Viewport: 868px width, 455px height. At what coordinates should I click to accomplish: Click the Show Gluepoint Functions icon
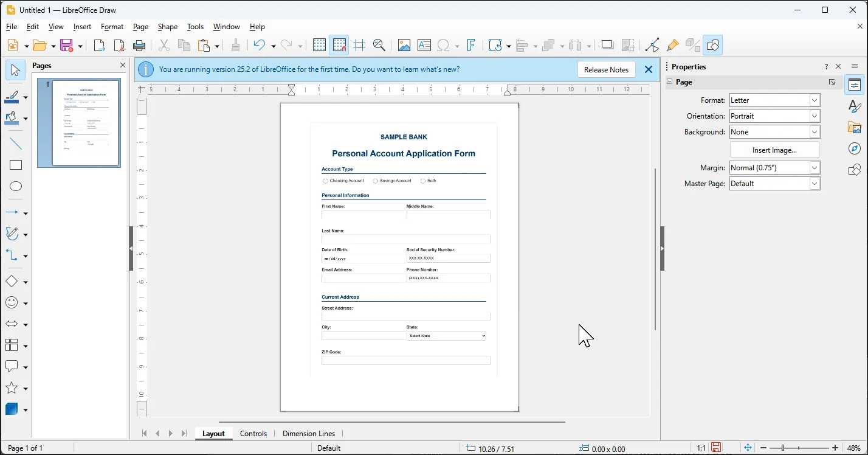tap(672, 45)
